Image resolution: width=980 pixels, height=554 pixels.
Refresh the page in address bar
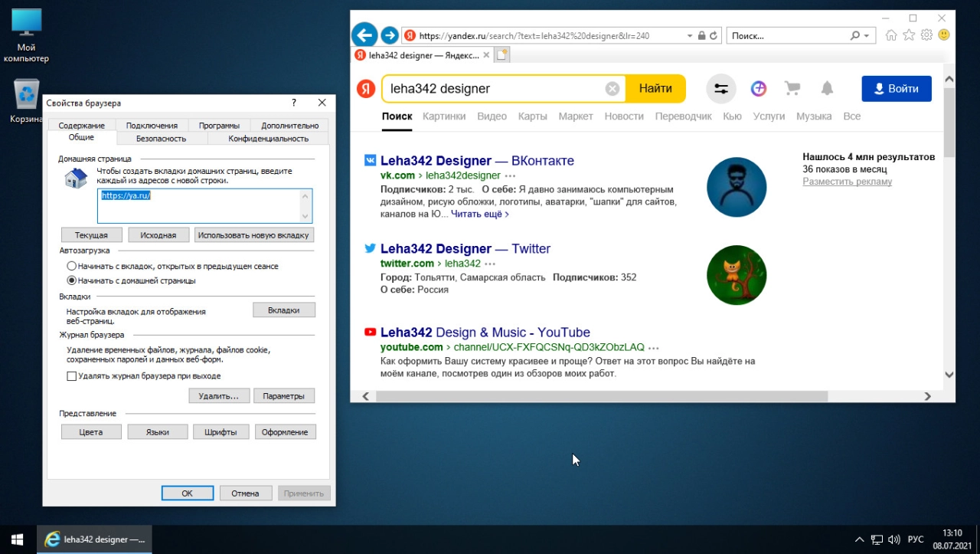click(x=714, y=35)
